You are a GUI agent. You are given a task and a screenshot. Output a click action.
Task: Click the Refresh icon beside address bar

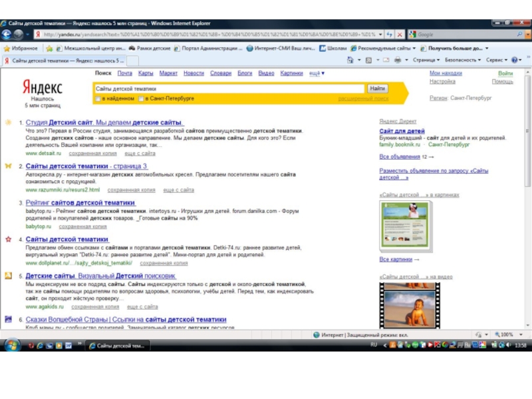click(390, 35)
